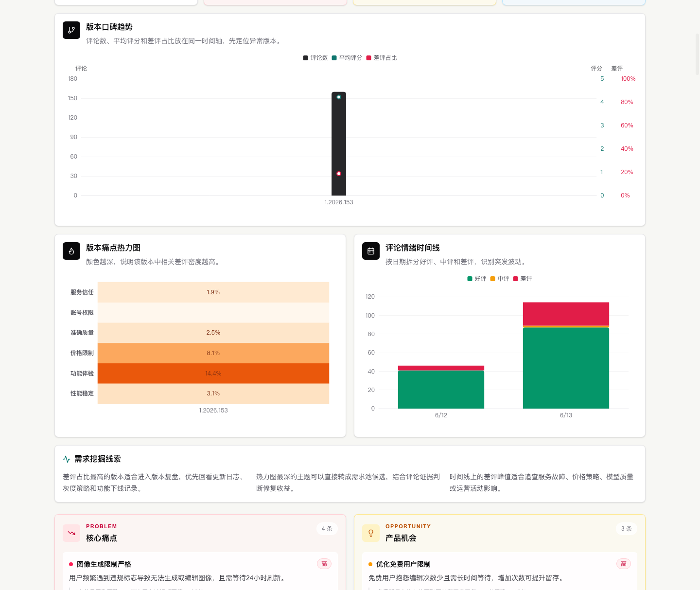Viewport: 700px width, 590px height.
Task: Select the 价格限制 heatmap cell 8.1%
Action: [213, 353]
